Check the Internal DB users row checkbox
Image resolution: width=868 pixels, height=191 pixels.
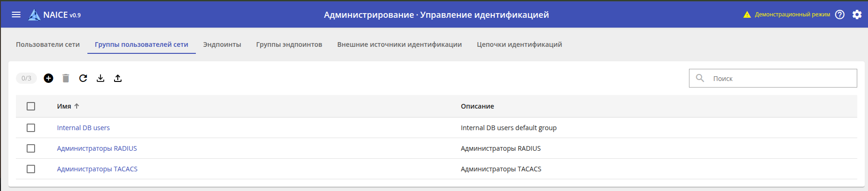tap(31, 128)
